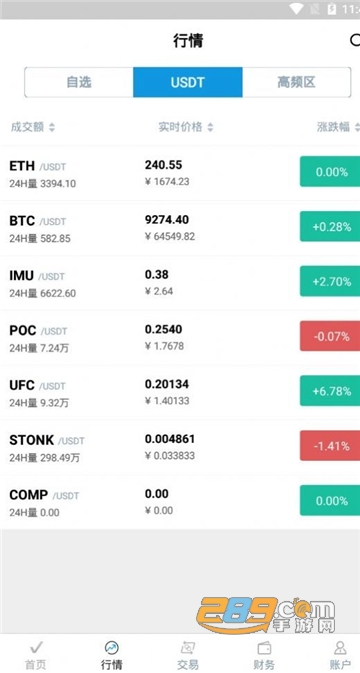Image resolution: width=360 pixels, height=673 pixels.
Task: Open the ETH/USDT market row
Action: [x=180, y=173]
